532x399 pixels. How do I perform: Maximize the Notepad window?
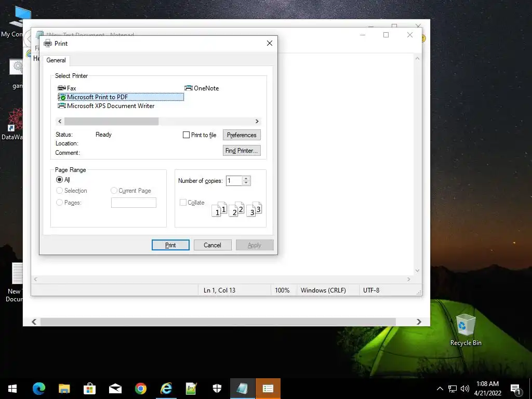click(386, 35)
